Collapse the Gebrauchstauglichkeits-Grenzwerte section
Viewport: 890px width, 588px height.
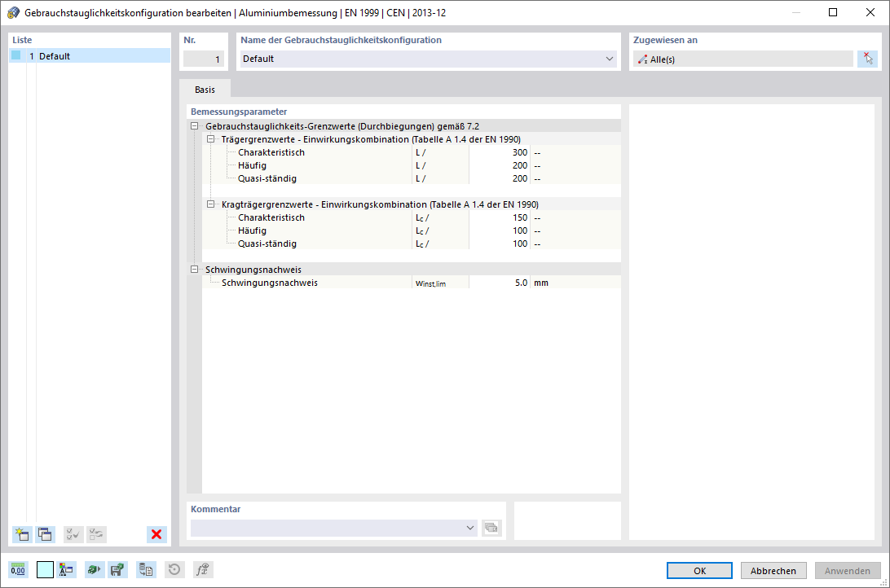[194, 126]
